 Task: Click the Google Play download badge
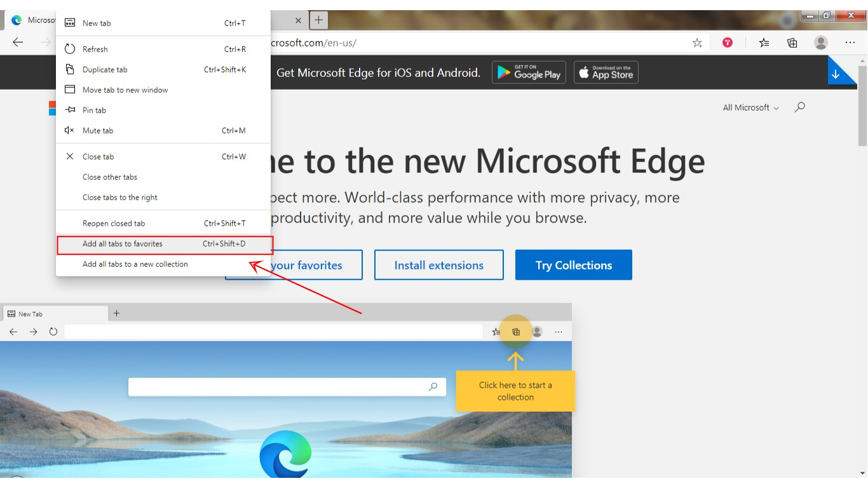pyautogui.click(x=529, y=72)
